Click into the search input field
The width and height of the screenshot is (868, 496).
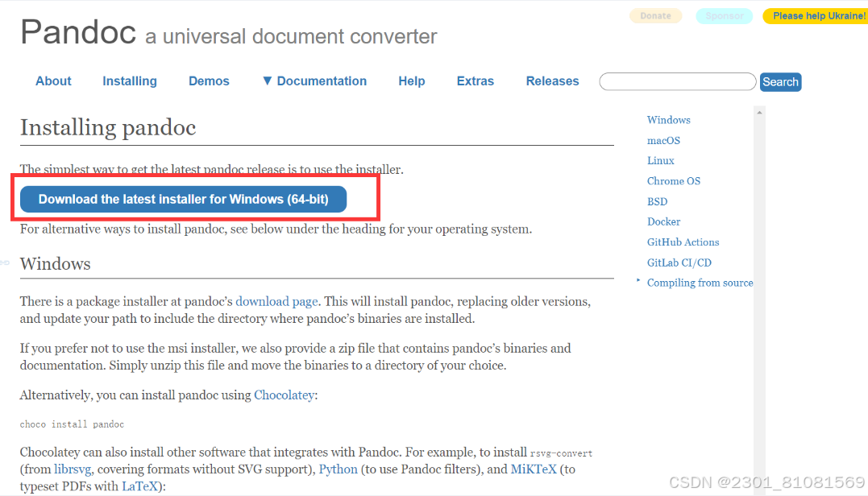678,82
